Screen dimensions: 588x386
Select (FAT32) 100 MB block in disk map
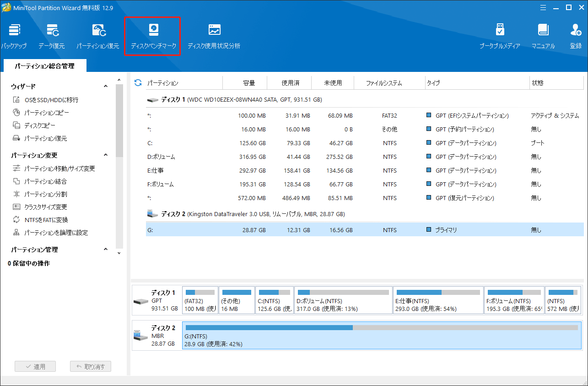tap(200, 300)
